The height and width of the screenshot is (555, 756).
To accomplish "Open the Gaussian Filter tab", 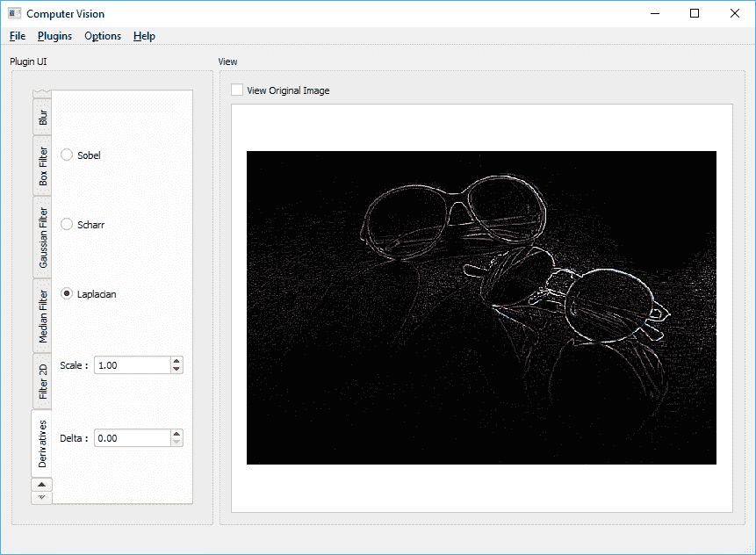I will (x=42, y=237).
